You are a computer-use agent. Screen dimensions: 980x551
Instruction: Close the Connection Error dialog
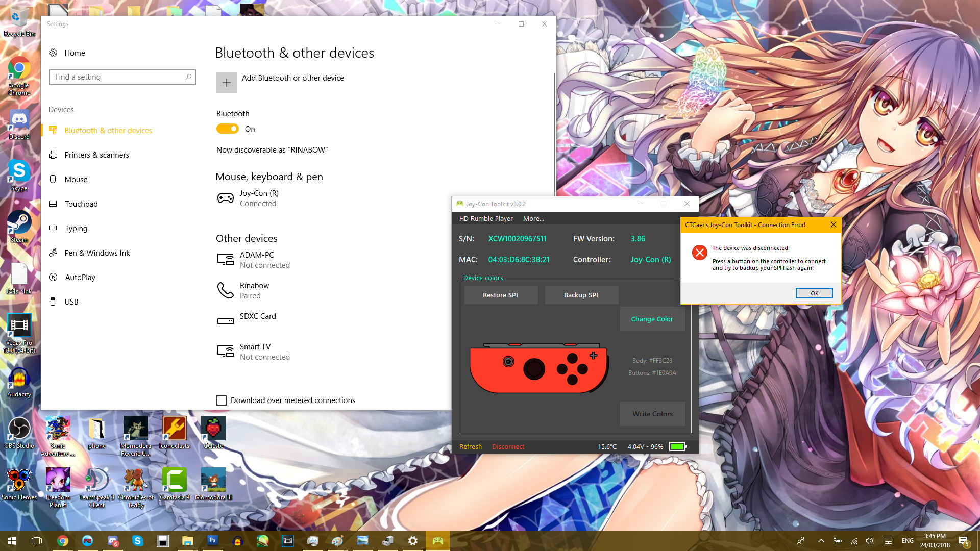click(833, 224)
